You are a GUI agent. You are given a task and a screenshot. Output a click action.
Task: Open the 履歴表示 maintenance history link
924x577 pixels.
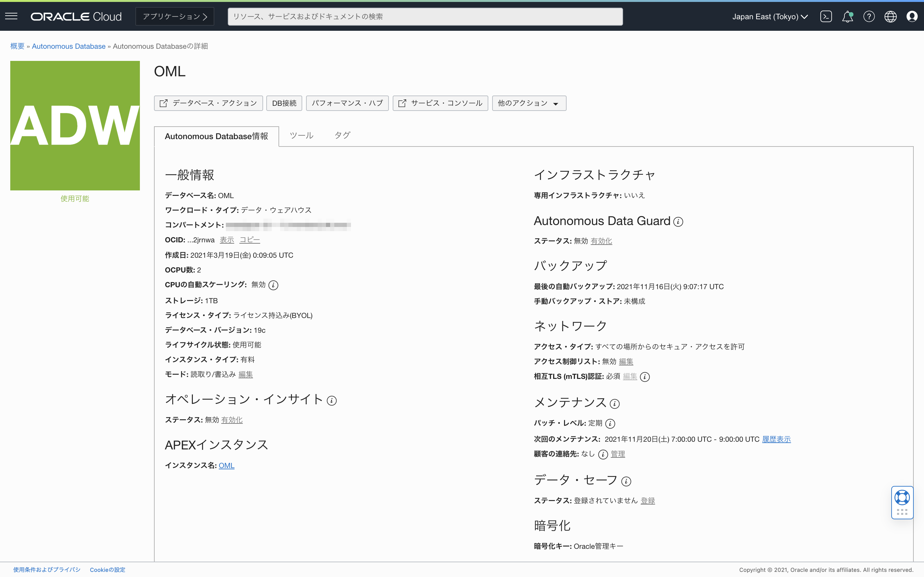pyautogui.click(x=776, y=439)
